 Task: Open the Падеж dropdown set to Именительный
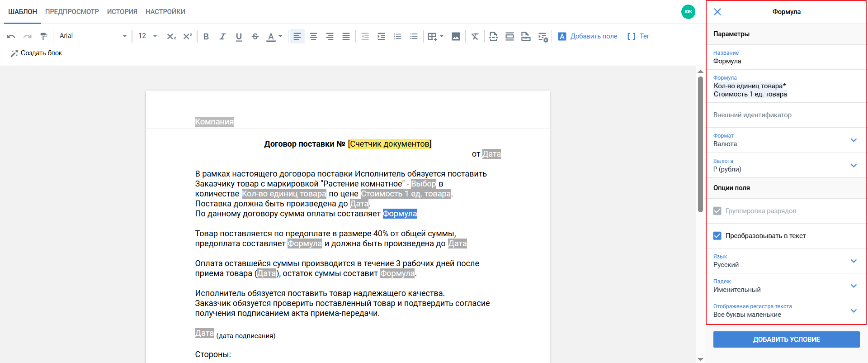[x=786, y=286]
